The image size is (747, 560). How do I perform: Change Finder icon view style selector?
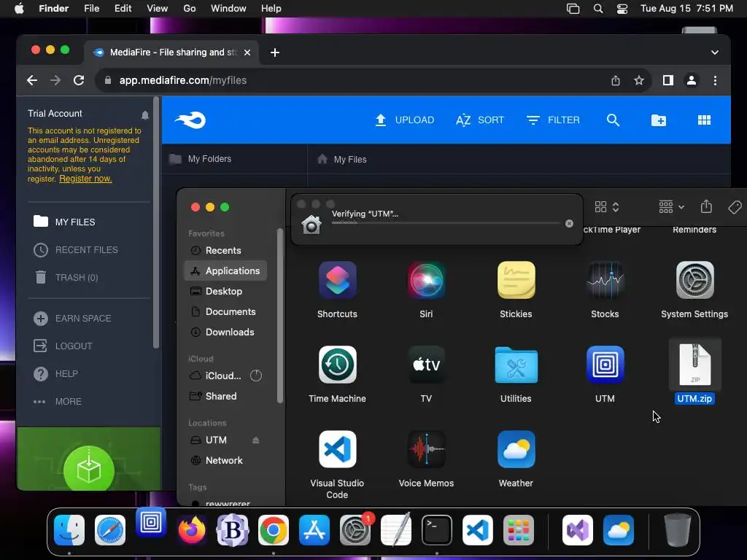tap(606, 206)
